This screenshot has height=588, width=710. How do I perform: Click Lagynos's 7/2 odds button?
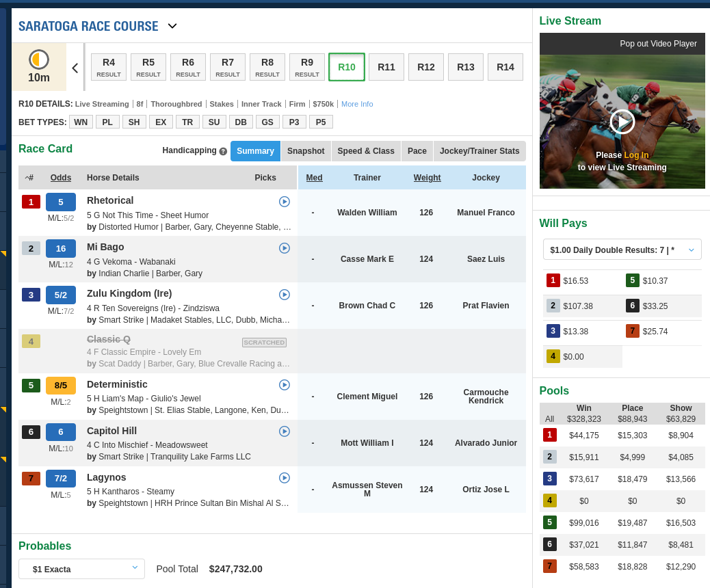click(61, 479)
